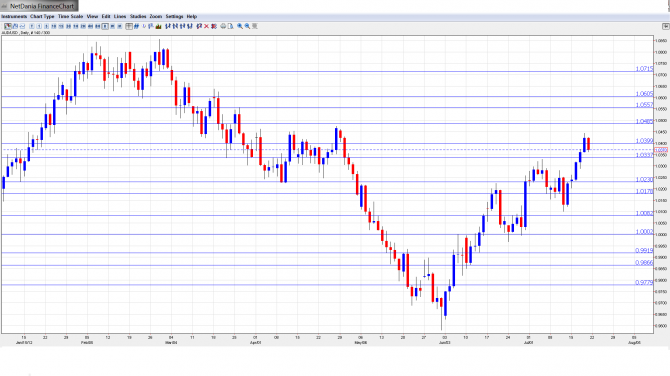Viewport: 670px width, 376px height.
Task: Click the 0.9866 level label
Action: (x=644, y=263)
